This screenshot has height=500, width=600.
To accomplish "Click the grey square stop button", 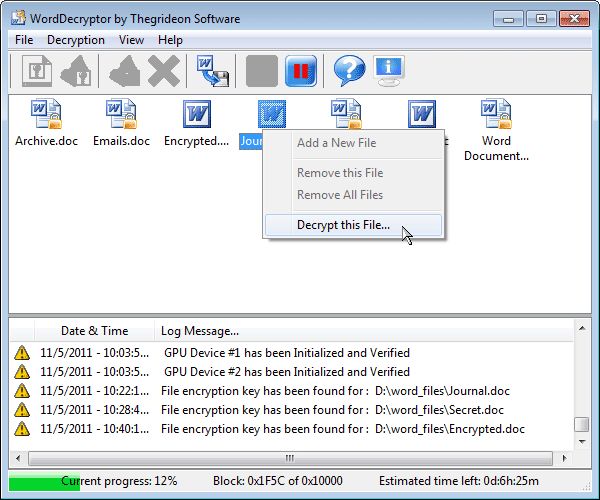I will click(262, 70).
